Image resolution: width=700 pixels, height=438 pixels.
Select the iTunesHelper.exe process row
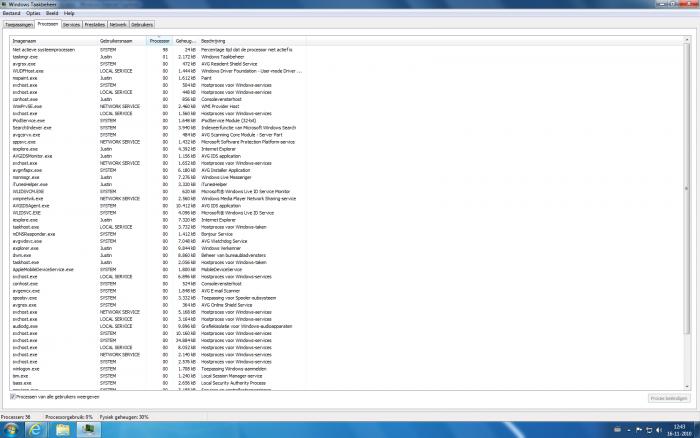click(158, 184)
